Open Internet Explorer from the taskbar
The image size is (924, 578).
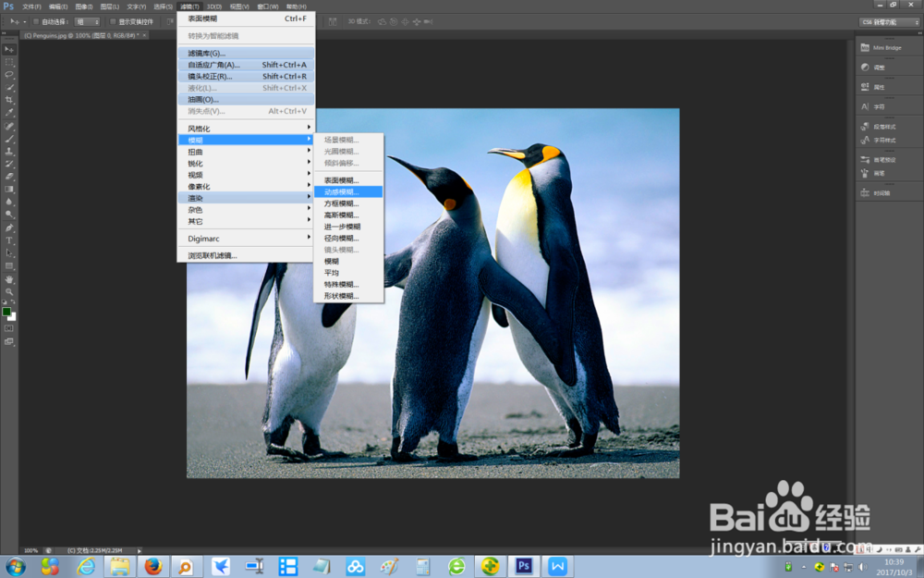87,566
